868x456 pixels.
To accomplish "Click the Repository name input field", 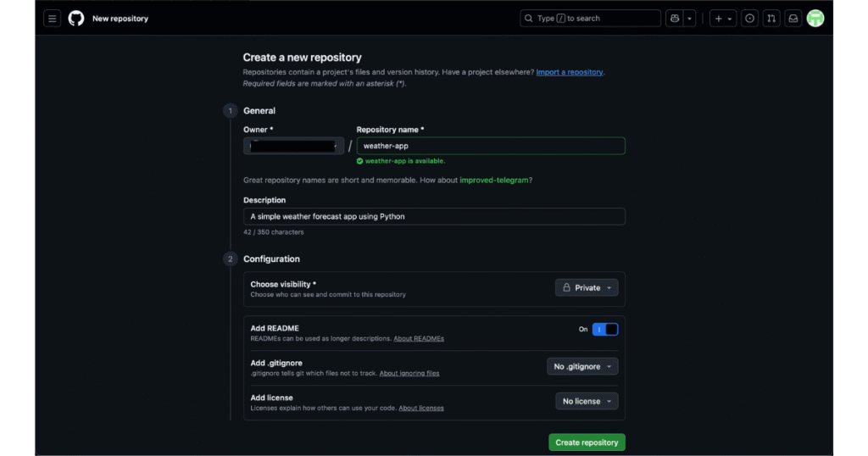I will pyautogui.click(x=491, y=146).
